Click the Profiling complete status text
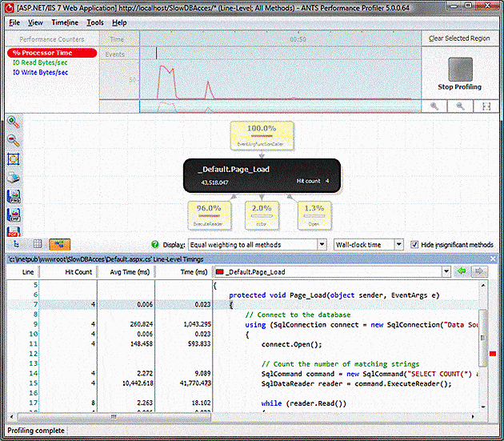504x441 pixels. point(36,431)
